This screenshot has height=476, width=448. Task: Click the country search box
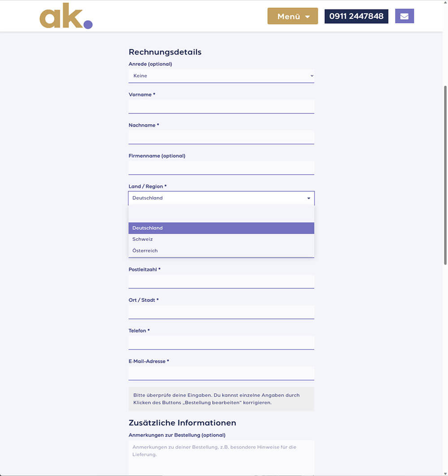221,213
